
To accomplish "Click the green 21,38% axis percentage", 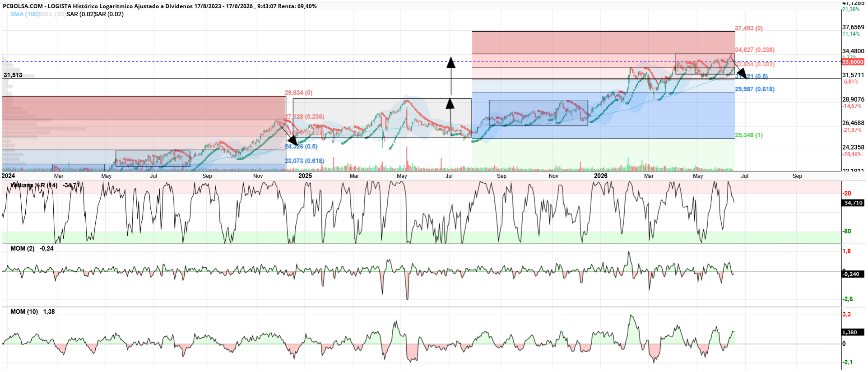I will (851, 9).
